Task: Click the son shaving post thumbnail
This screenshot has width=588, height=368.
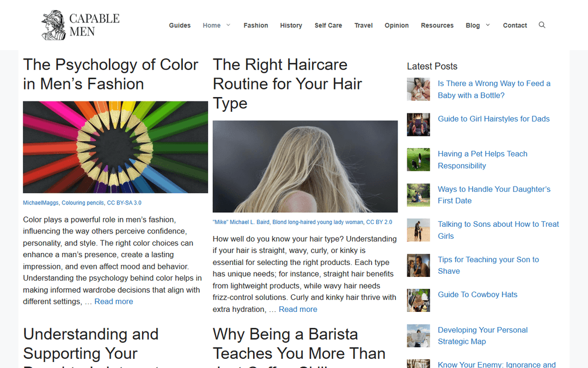Action: [x=419, y=265]
